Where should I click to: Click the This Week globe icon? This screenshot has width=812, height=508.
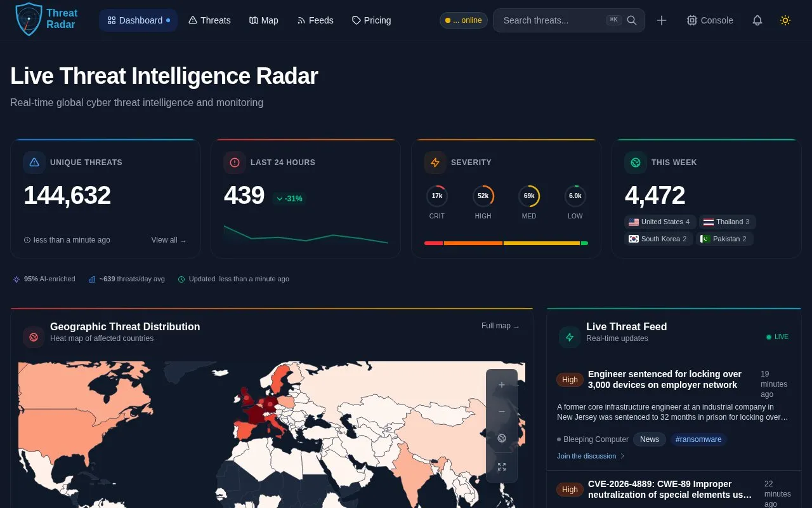[636, 163]
